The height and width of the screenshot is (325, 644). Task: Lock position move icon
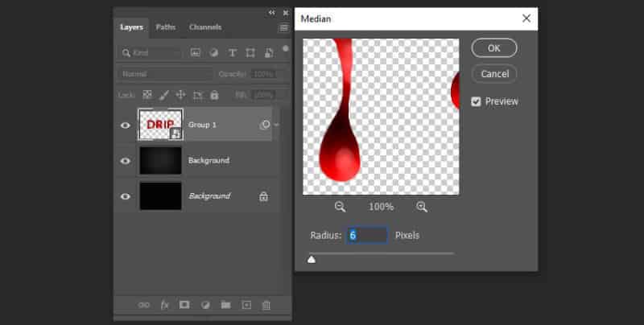tap(180, 95)
